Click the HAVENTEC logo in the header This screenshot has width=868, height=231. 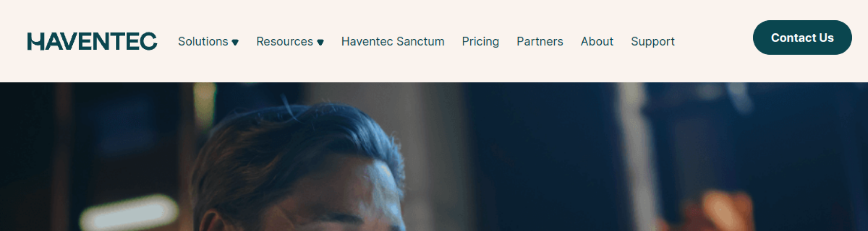(92, 41)
